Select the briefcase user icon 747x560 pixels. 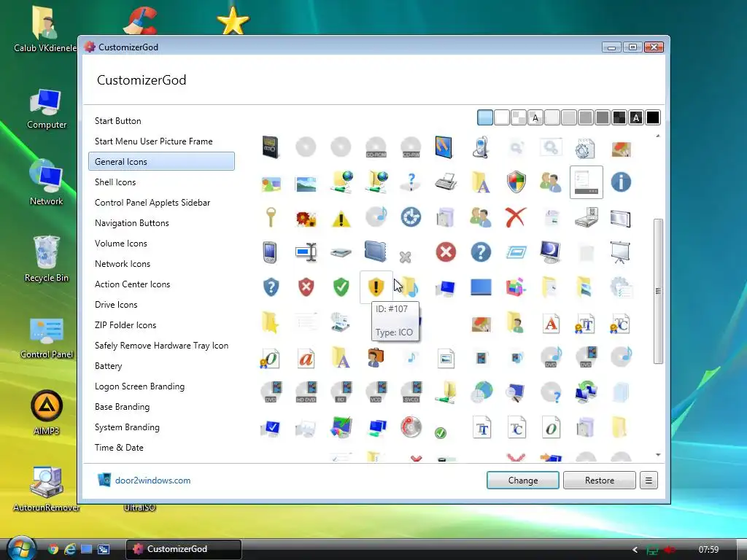coord(376,357)
